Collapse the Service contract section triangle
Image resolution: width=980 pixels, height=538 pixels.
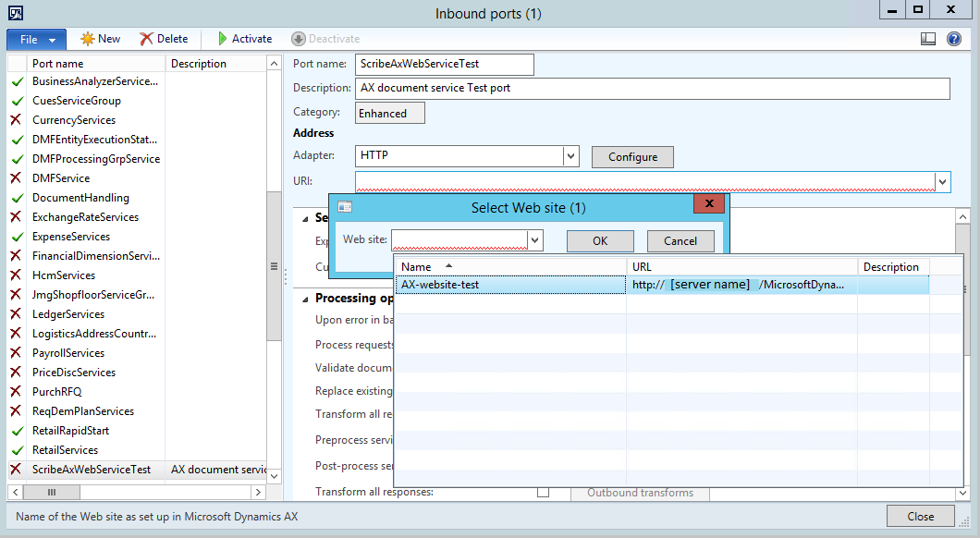coord(306,219)
